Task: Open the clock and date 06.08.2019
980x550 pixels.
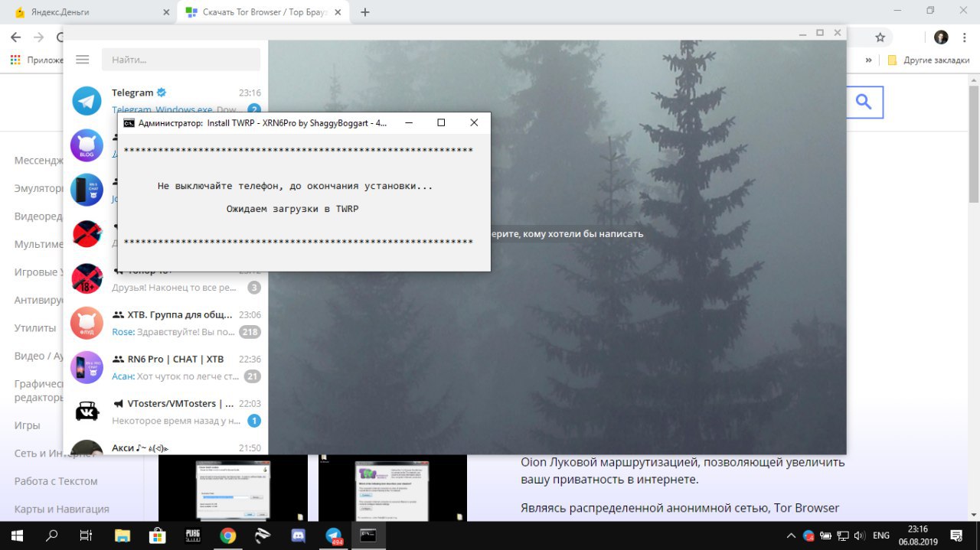Action: [x=917, y=535]
